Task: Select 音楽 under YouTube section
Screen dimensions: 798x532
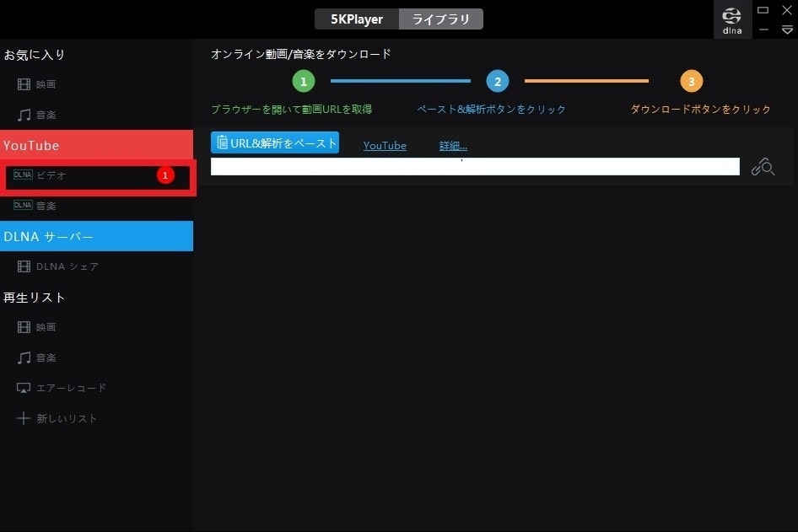Action: pyautogui.click(x=97, y=206)
